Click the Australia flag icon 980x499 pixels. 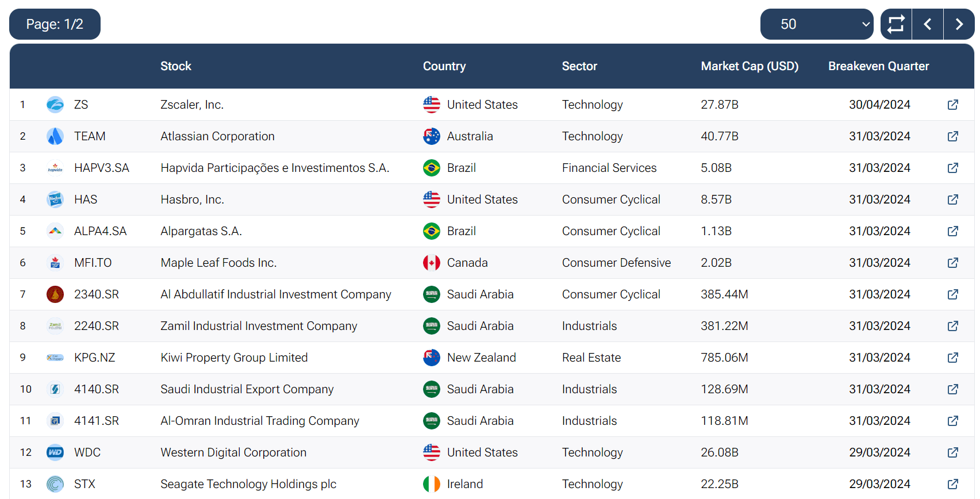click(x=432, y=136)
